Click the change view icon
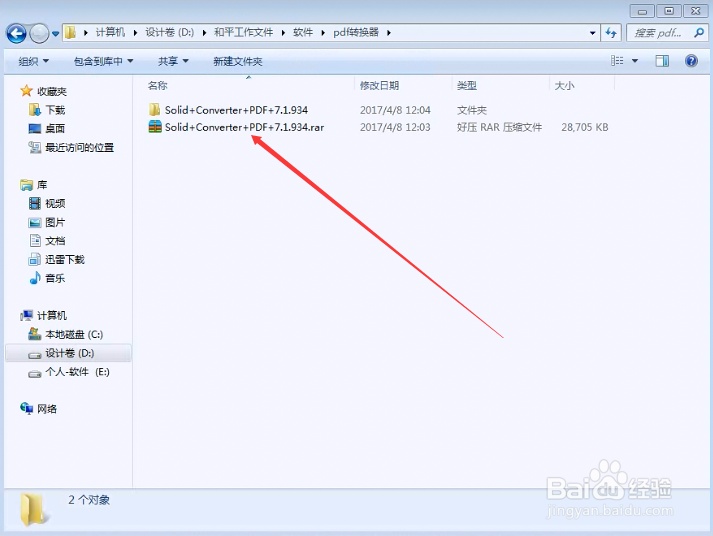Viewport: 713px width, 536px height. pyautogui.click(x=617, y=60)
